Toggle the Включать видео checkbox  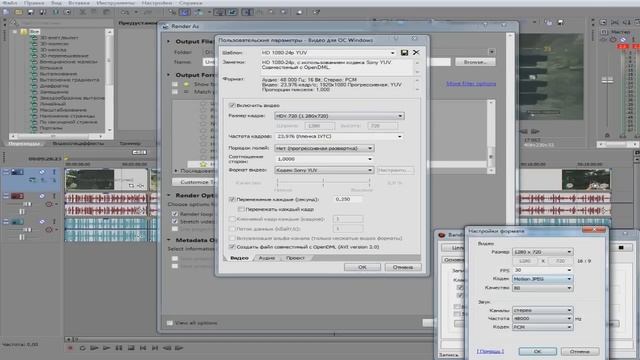point(232,105)
